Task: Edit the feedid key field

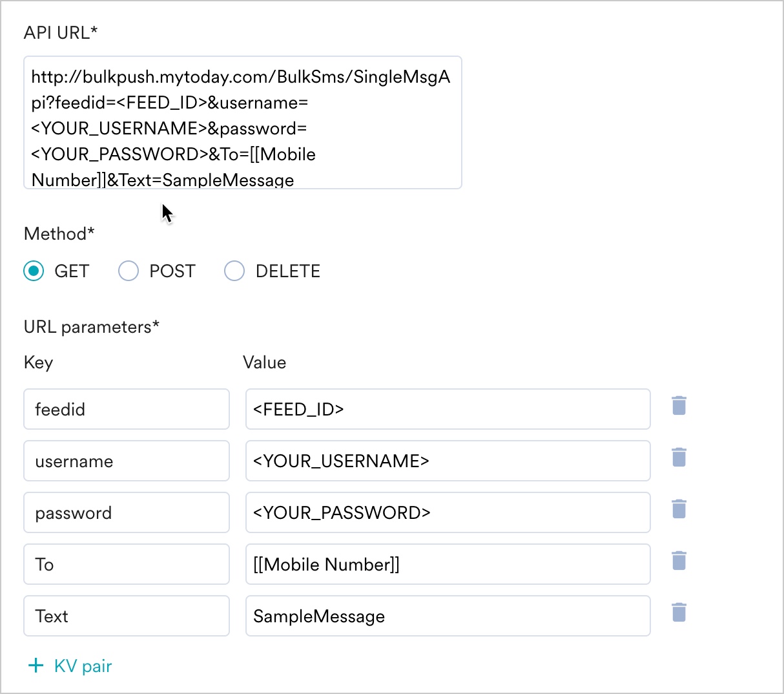Action: click(127, 409)
